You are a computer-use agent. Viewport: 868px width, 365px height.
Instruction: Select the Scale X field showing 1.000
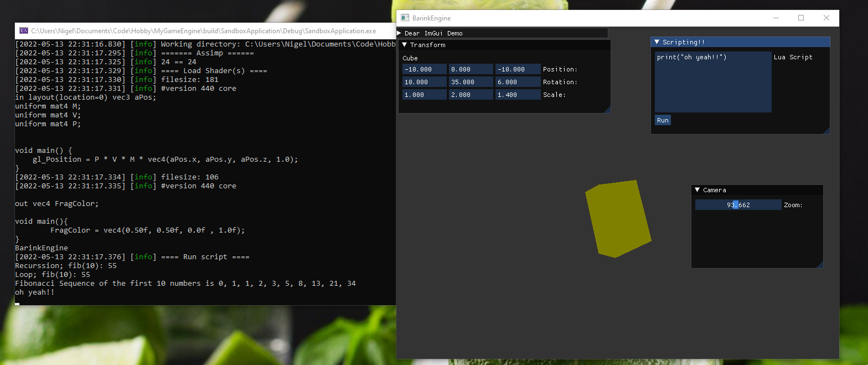[x=425, y=95]
